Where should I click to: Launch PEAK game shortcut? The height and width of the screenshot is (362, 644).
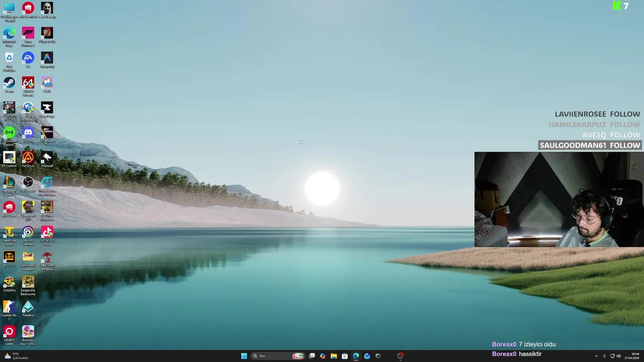(47, 84)
